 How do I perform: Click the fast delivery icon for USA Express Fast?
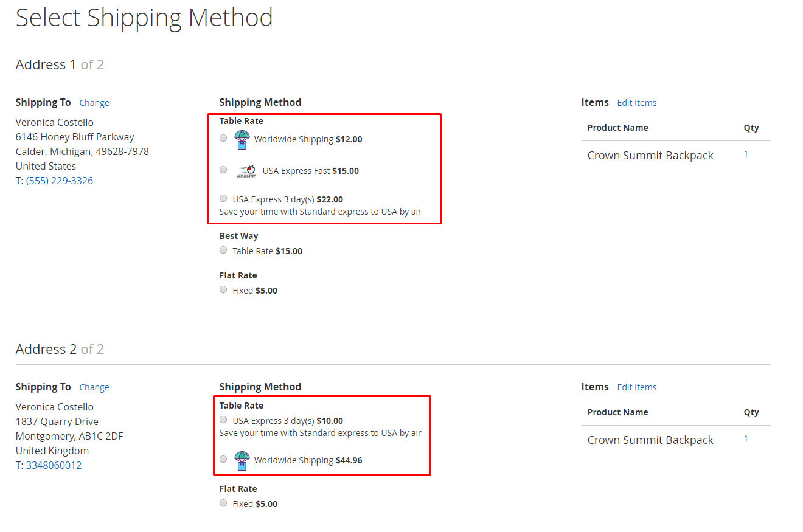pyautogui.click(x=246, y=171)
